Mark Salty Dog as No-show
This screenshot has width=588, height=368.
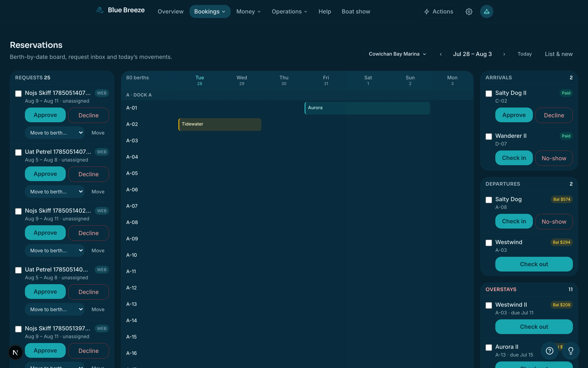(554, 221)
